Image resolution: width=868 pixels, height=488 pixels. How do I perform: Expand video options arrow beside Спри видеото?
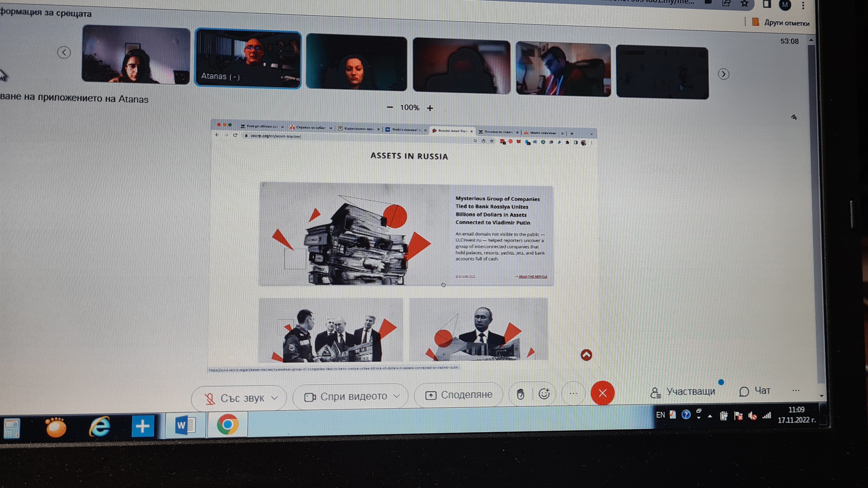coord(397,396)
